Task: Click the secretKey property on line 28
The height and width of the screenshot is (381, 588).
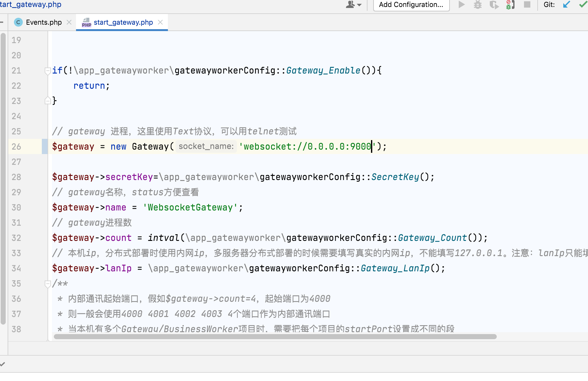Action: point(129,177)
